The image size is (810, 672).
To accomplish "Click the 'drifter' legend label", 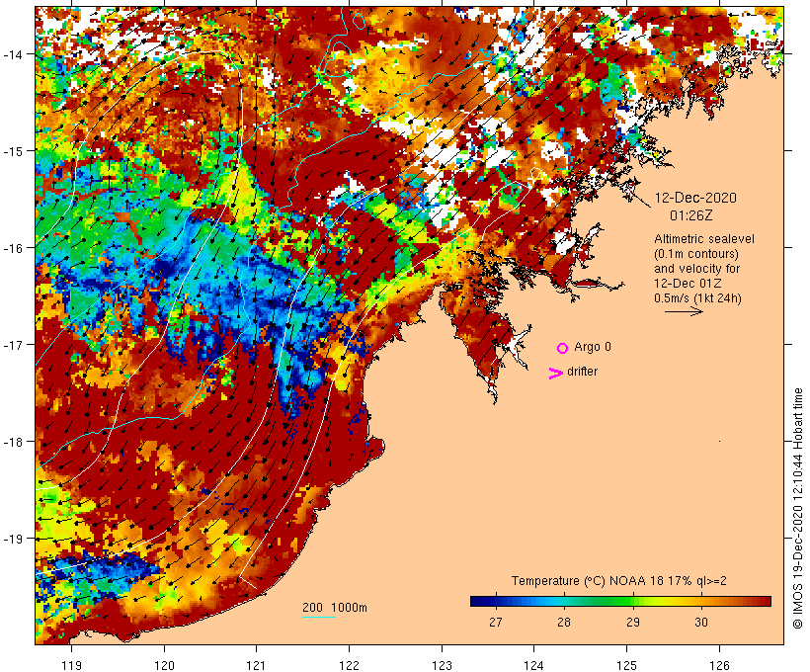I will pos(582,372).
